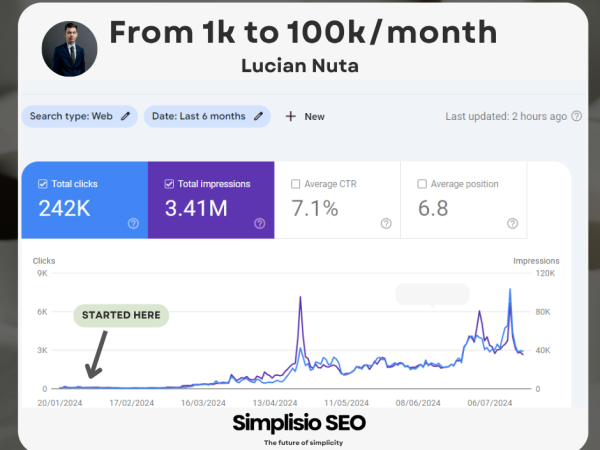The height and width of the screenshot is (450, 600).
Task: Click the 80K impressions axis label
Action: pos(543,312)
